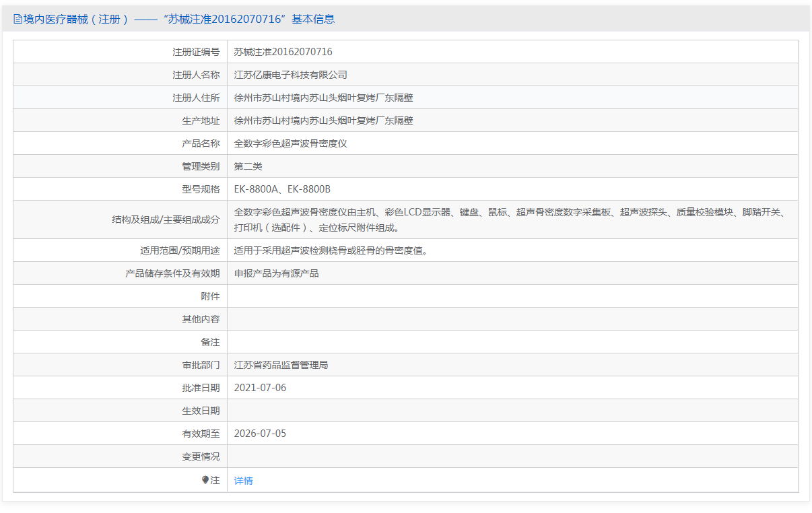Image resolution: width=812 pixels, height=513 pixels.
Task: Click the approval date 2021-07-06
Action: pyautogui.click(x=260, y=388)
